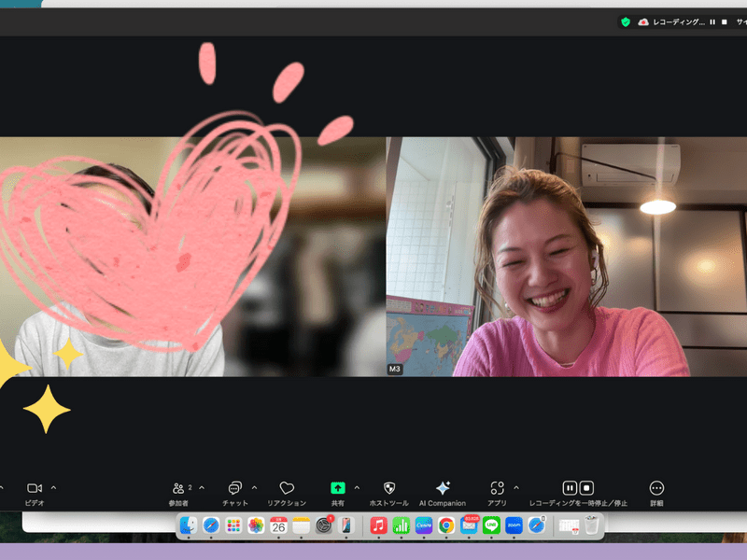
Task: Click the green encryption shield icon
Action: (626, 21)
